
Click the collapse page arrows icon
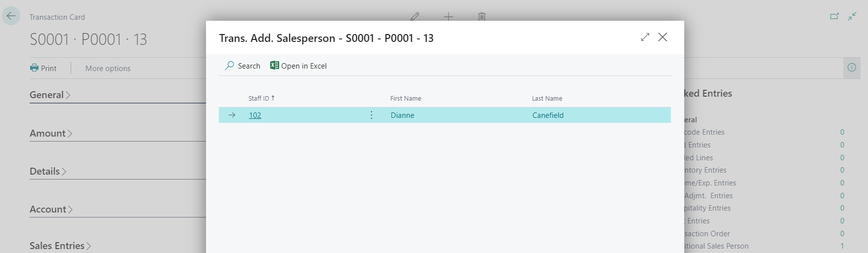coord(852,16)
